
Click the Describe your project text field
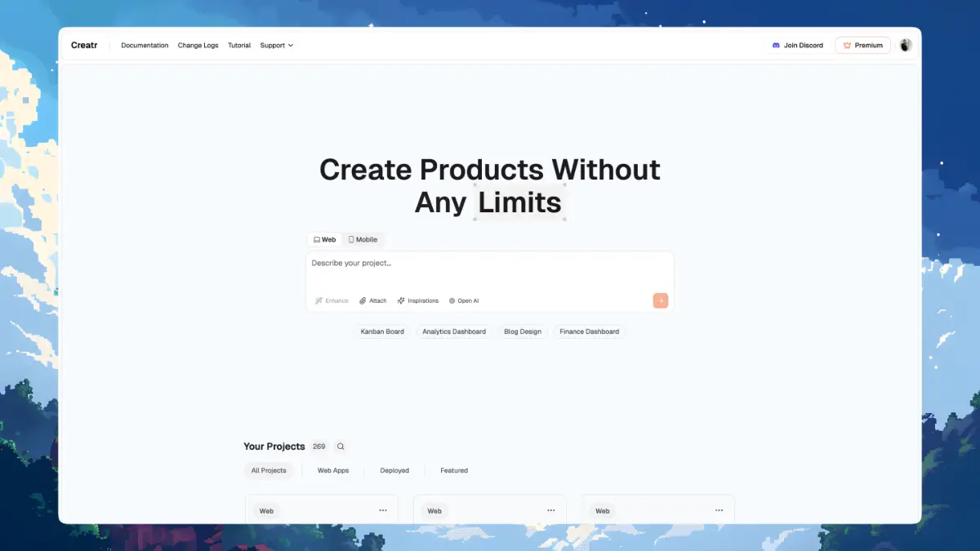(490, 264)
